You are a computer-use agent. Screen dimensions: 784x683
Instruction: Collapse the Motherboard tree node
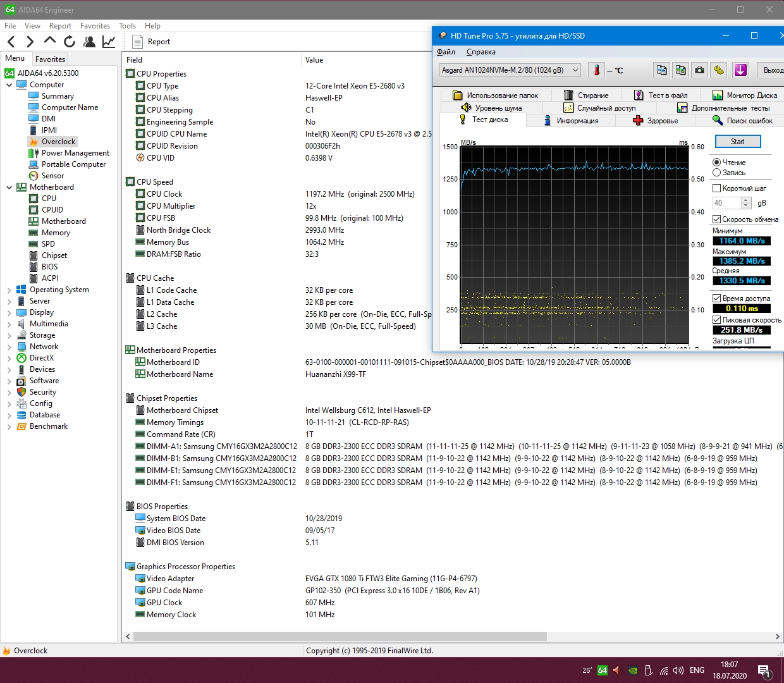click(9, 187)
